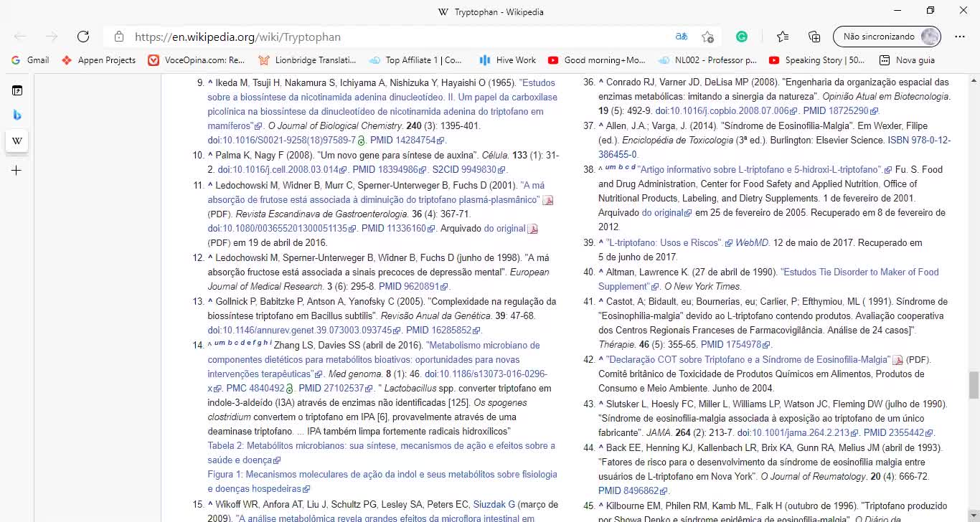Open the S2CID 9949830 link

coord(468,170)
